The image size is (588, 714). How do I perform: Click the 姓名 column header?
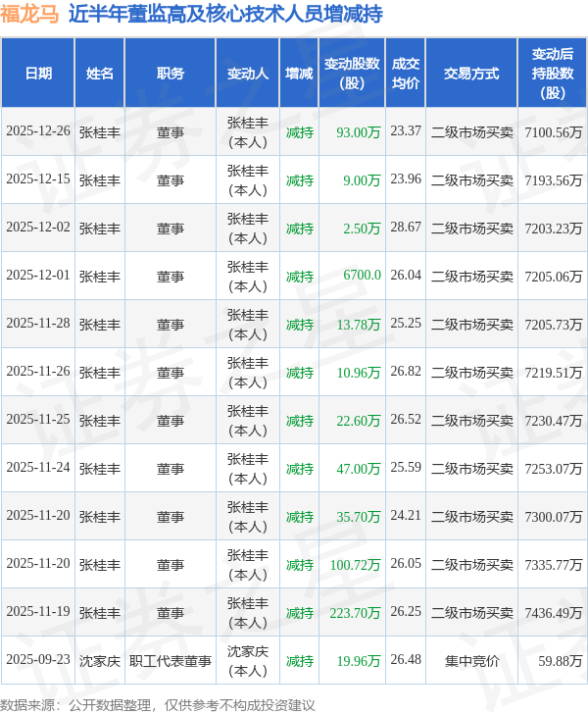(x=100, y=74)
